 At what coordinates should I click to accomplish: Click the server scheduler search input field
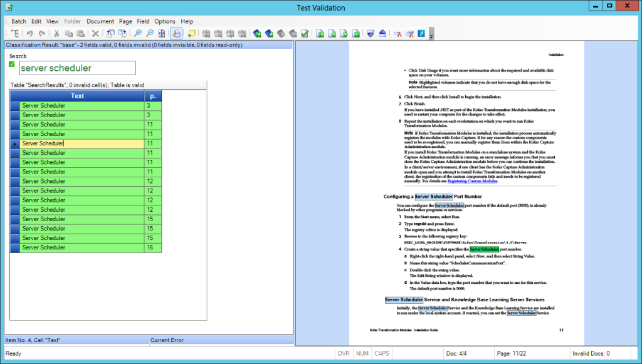tap(76, 68)
